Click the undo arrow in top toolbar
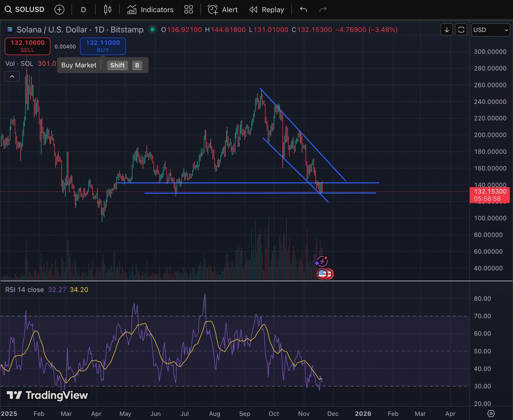513x420 pixels. click(303, 10)
